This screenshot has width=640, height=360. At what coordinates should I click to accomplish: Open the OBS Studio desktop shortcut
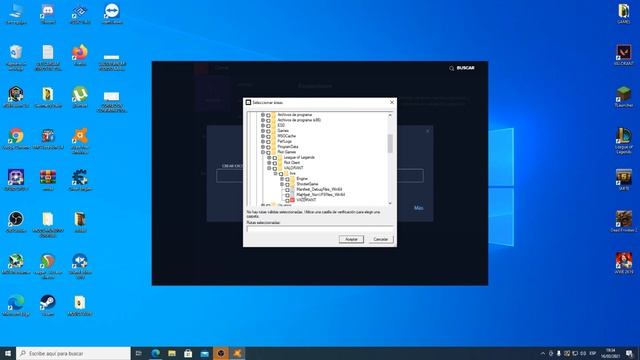point(16,221)
